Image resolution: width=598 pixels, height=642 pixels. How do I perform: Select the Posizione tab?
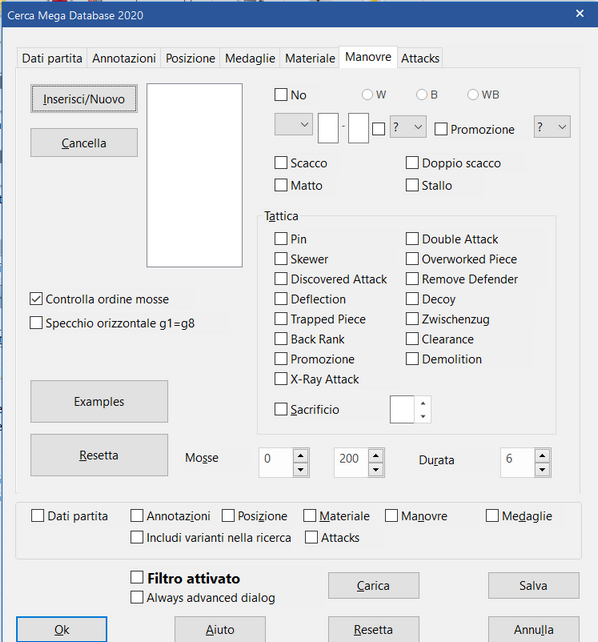pos(190,58)
